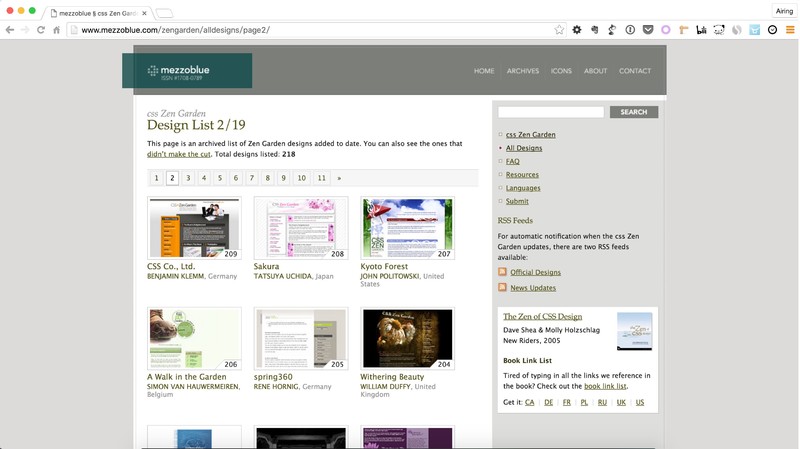Image resolution: width=800 pixels, height=449 pixels.
Task: Open the Resources sidebar link
Action: (522, 174)
